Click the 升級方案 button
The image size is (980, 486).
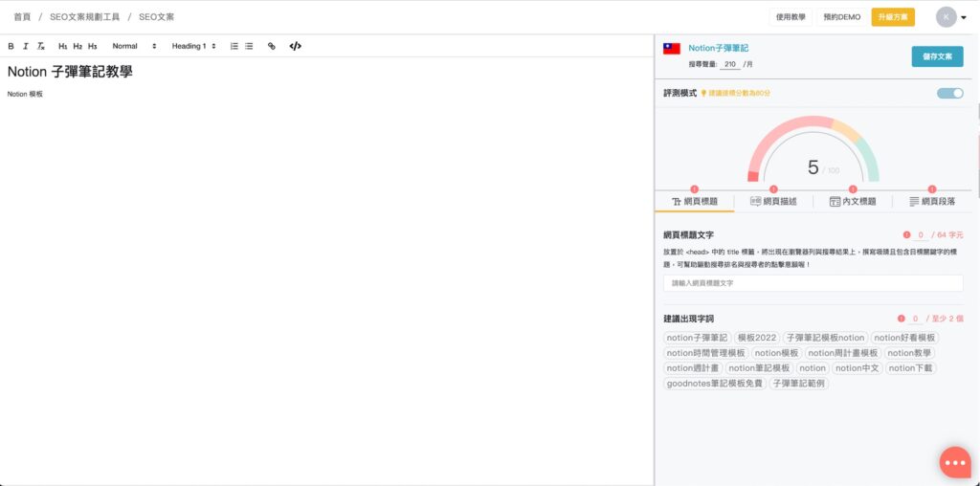tap(893, 17)
